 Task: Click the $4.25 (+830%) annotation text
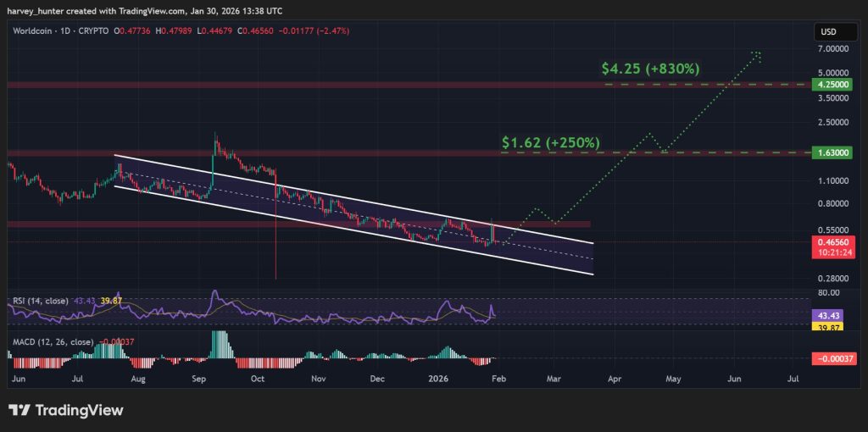(651, 69)
